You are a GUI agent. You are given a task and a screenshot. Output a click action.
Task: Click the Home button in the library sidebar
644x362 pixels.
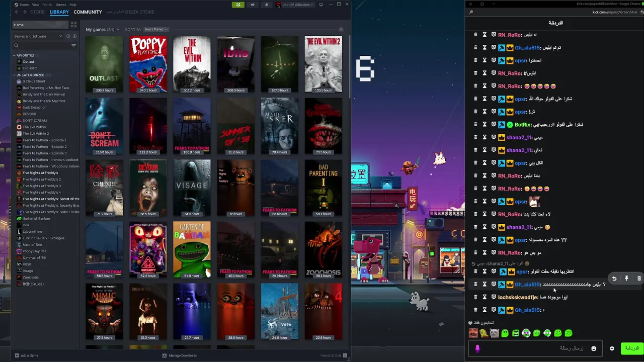[x=40, y=25]
